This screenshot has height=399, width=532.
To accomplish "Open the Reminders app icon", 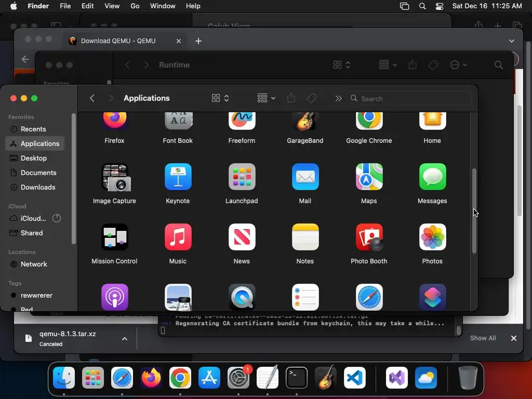I will coord(305,297).
